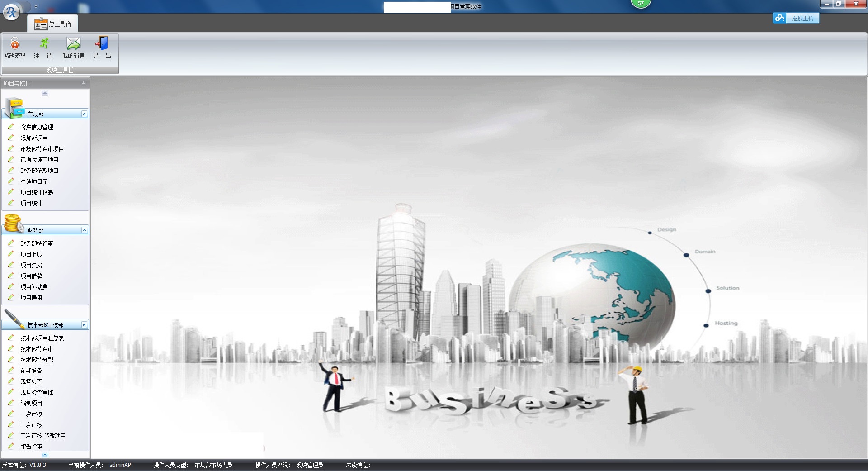
Task: Click the green 57 badge at top
Action: 641,4
